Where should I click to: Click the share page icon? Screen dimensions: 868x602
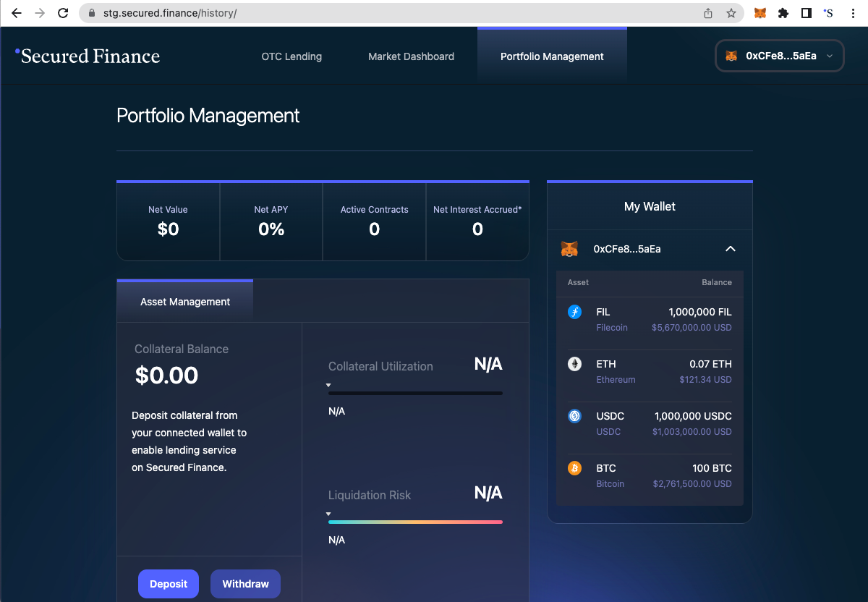pyautogui.click(x=708, y=13)
